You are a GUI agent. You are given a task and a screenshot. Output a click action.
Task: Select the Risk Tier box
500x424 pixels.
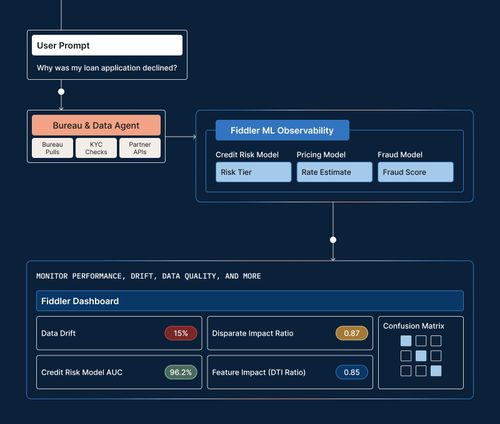253,172
